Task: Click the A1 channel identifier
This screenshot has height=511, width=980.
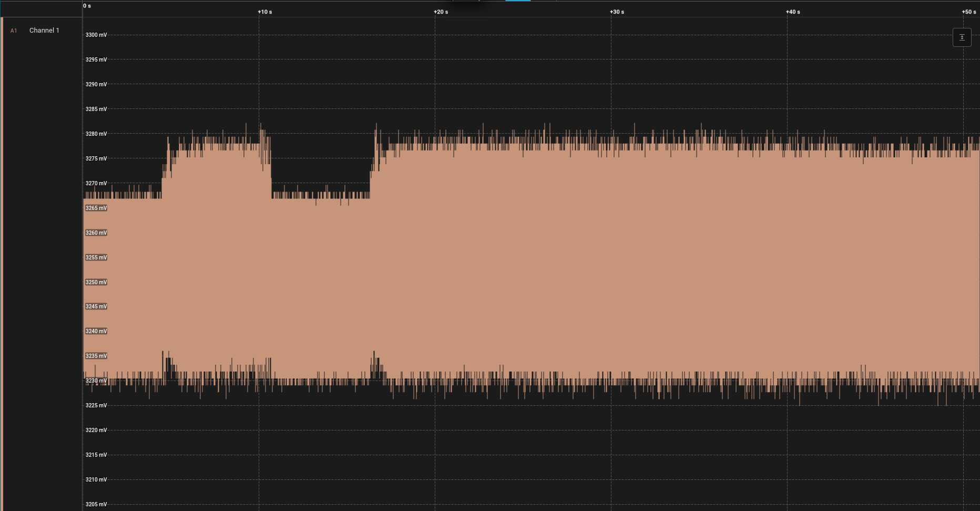Action: pos(14,31)
